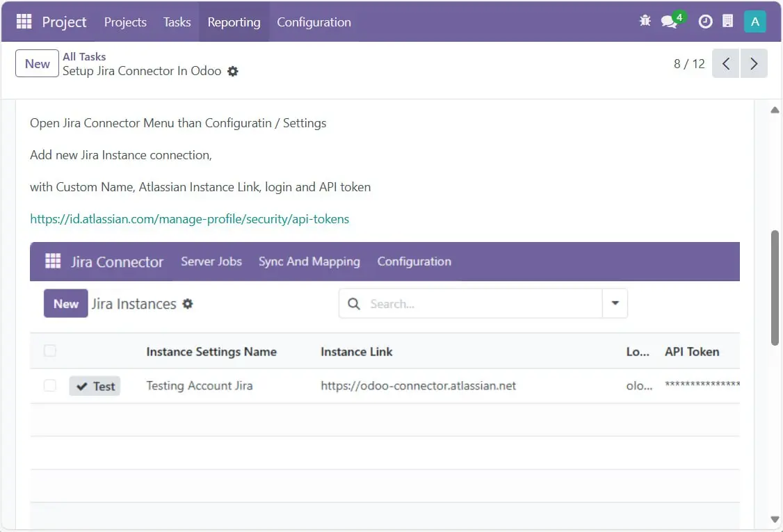Screen dimensions: 783x532
Task: Click the Jira Instances search field
Action: (x=480, y=304)
